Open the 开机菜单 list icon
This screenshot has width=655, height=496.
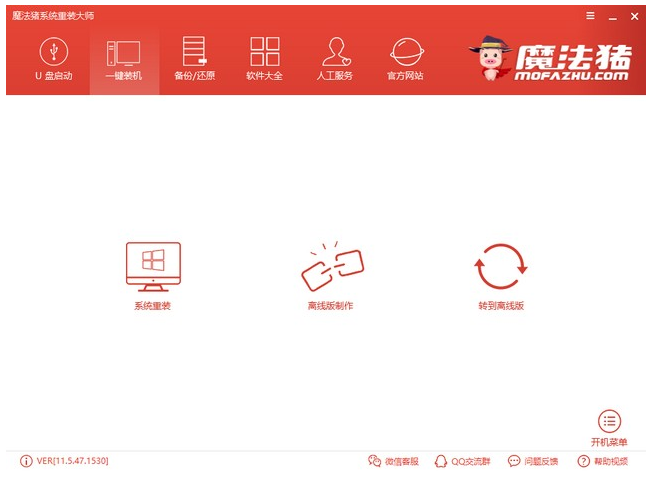click(609, 421)
